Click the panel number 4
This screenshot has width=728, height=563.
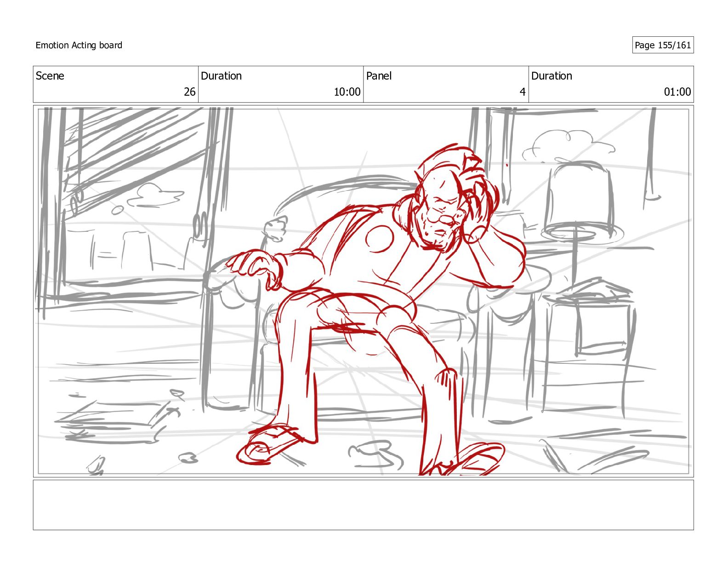(523, 92)
